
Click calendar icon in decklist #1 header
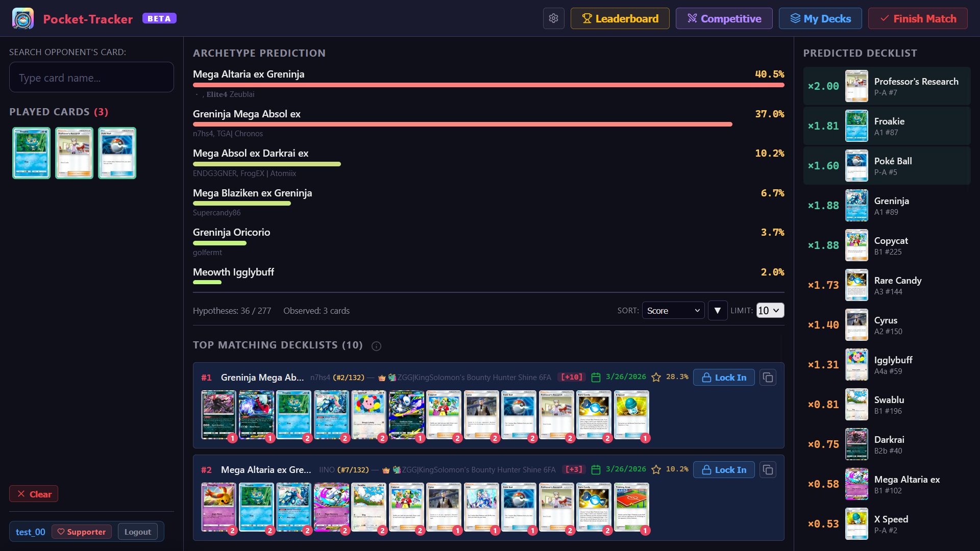click(x=596, y=378)
